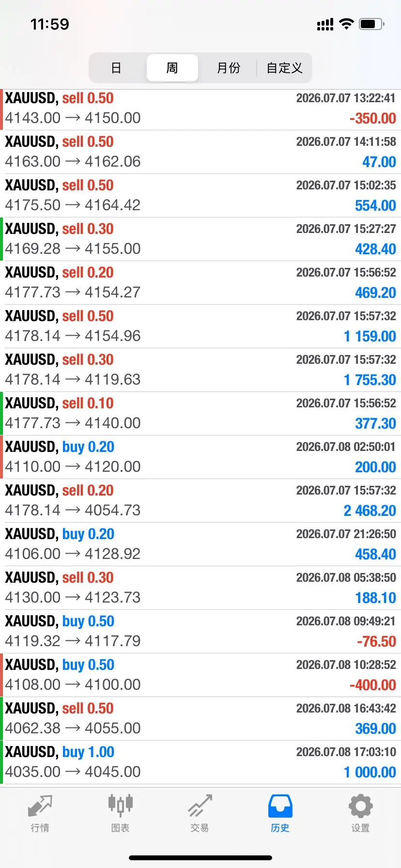This screenshot has height=868, width=401.
Task: Tap the Wi-Fi status icon
Action: tap(346, 24)
